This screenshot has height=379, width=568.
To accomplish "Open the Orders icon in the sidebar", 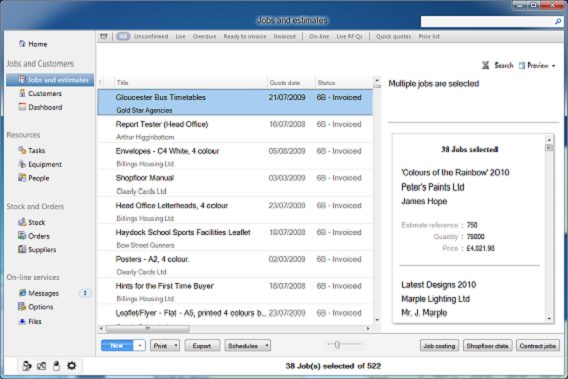I will coord(22,236).
